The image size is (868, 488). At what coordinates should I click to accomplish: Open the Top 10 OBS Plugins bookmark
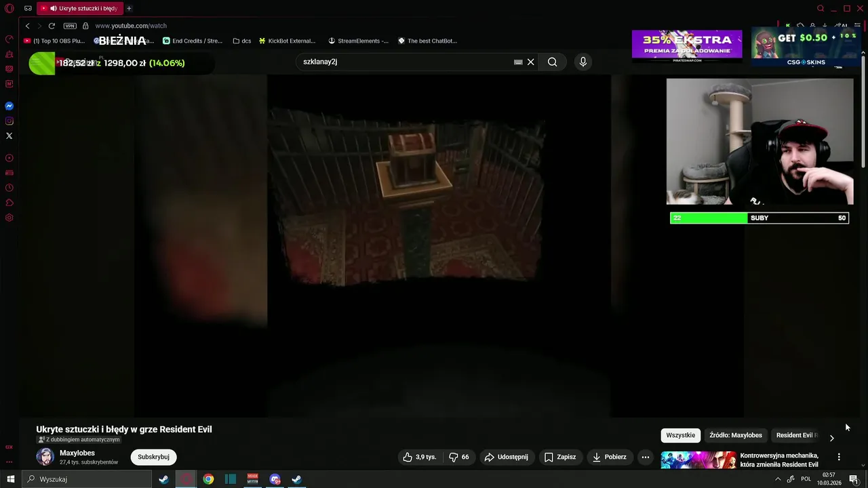coord(55,41)
